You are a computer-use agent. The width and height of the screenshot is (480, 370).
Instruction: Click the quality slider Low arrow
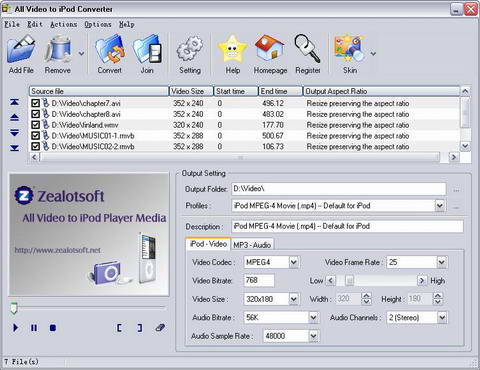coord(330,280)
